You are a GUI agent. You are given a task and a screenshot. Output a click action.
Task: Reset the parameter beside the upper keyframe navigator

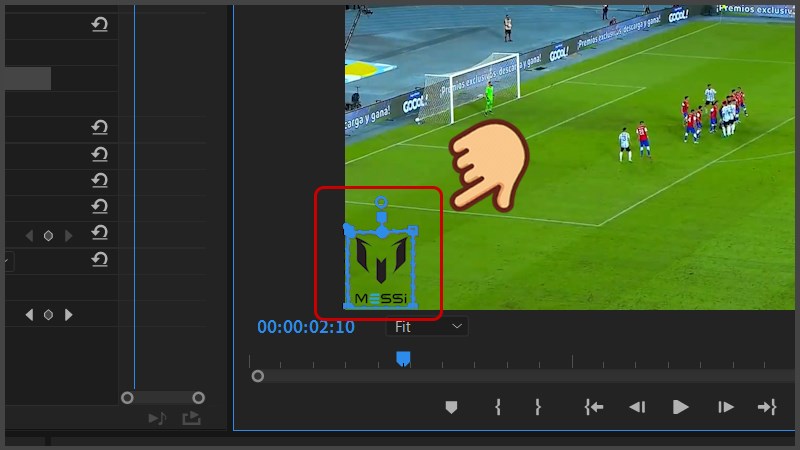pos(99,233)
